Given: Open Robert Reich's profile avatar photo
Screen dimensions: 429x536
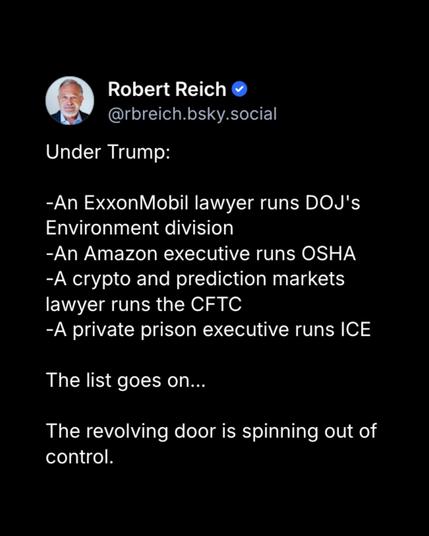Looking at the screenshot, I should (70, 100).
